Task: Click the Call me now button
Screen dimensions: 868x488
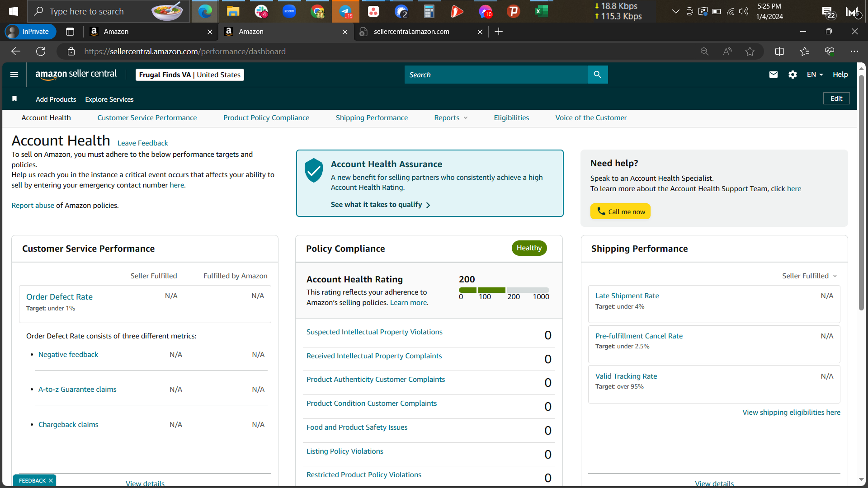Action: [x=620, y=211]
